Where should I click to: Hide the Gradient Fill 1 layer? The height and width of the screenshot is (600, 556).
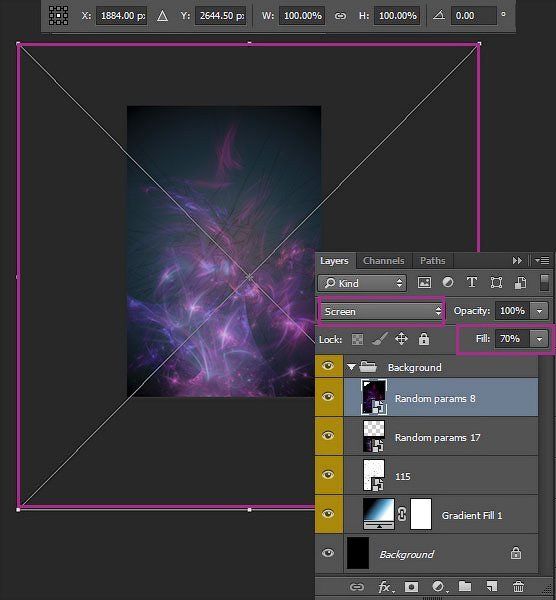pos(328,514)
